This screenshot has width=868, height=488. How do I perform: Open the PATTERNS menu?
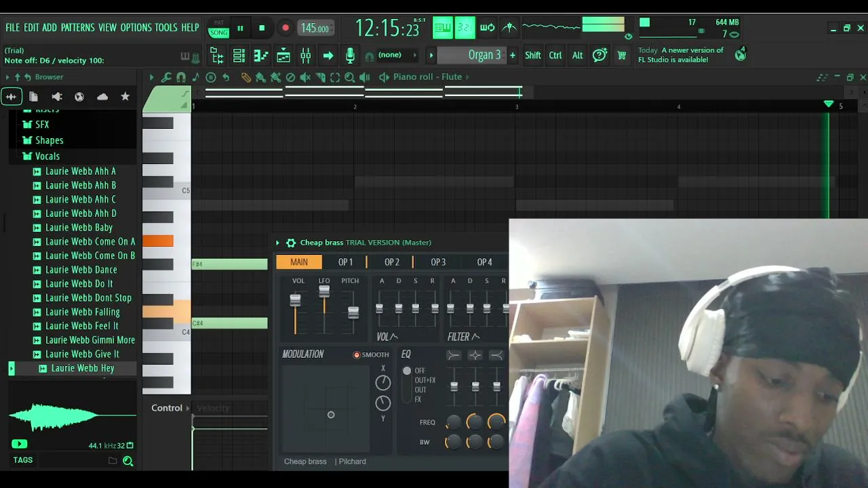pyautogui.click(x=78, y=28)
